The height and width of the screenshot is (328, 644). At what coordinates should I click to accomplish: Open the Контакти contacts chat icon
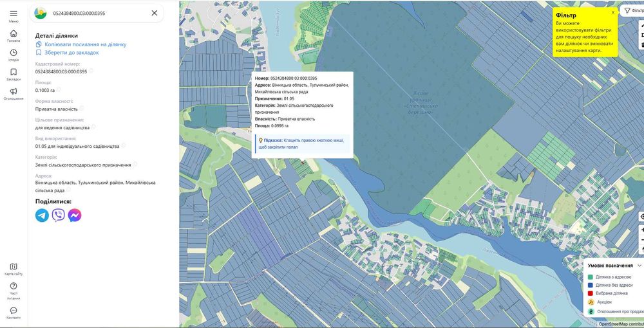14,311
